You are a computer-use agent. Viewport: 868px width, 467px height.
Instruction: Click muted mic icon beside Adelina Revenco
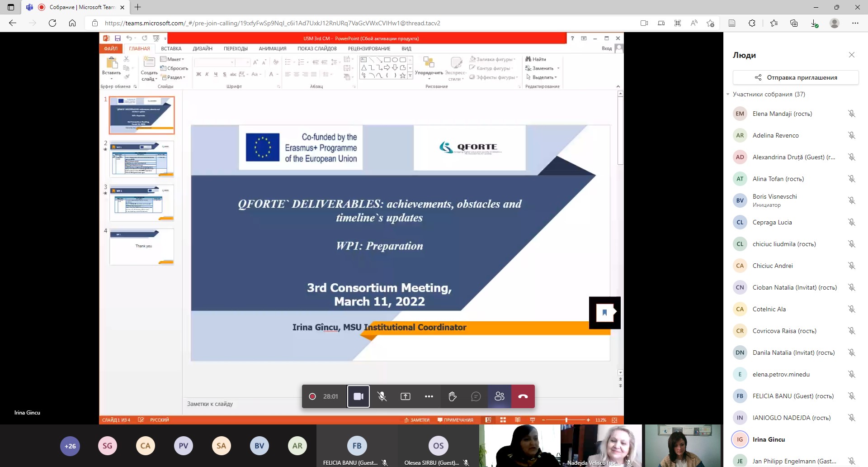click(851, 135)
